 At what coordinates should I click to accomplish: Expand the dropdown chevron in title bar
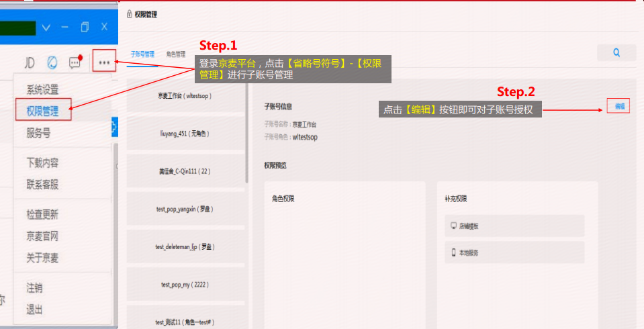pos(46,28)
